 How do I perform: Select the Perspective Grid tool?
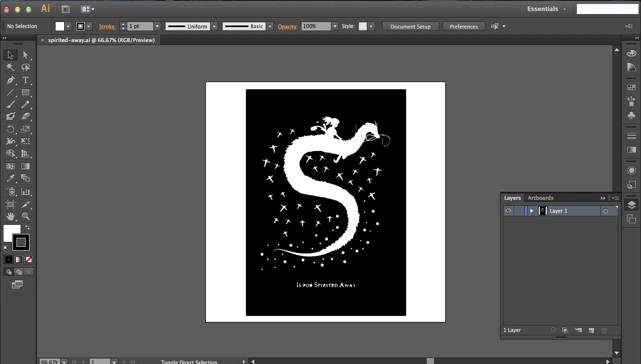click(26, 153)
